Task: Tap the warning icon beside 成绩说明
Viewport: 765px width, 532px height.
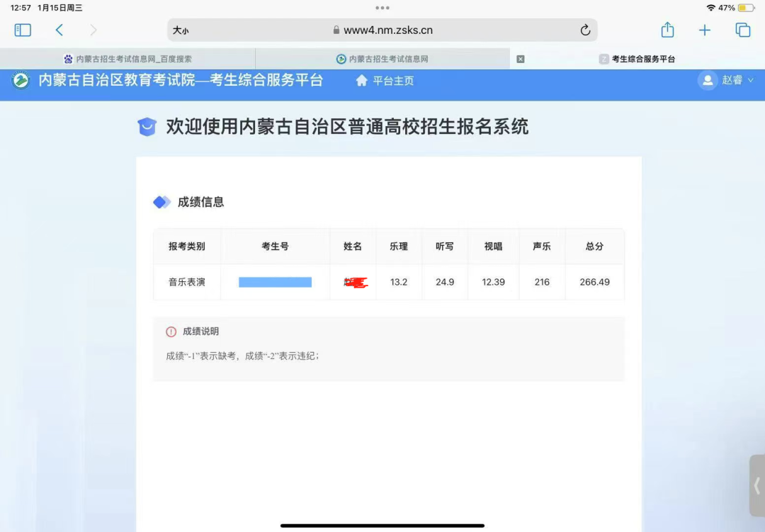Action: [x=170, y=332]
